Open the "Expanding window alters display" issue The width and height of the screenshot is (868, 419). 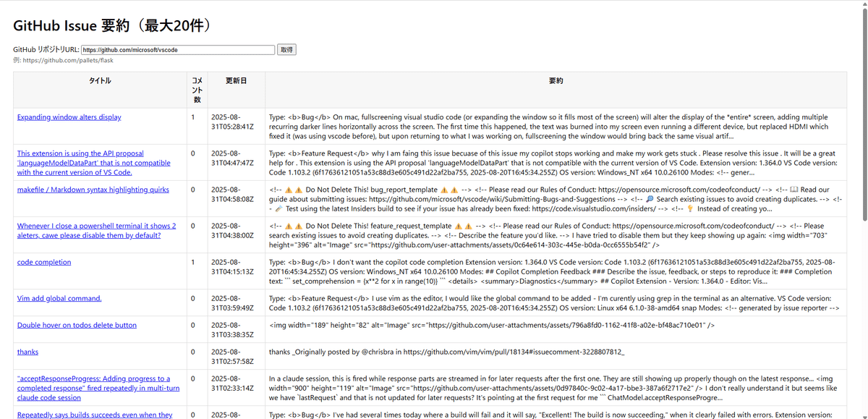68,117
